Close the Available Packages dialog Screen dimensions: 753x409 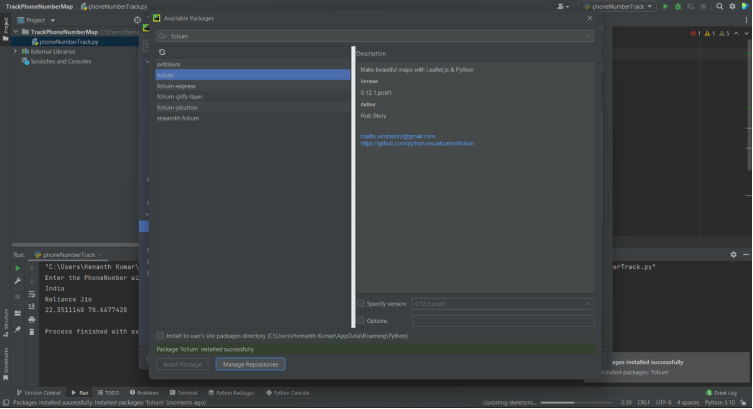coord(590,18)
